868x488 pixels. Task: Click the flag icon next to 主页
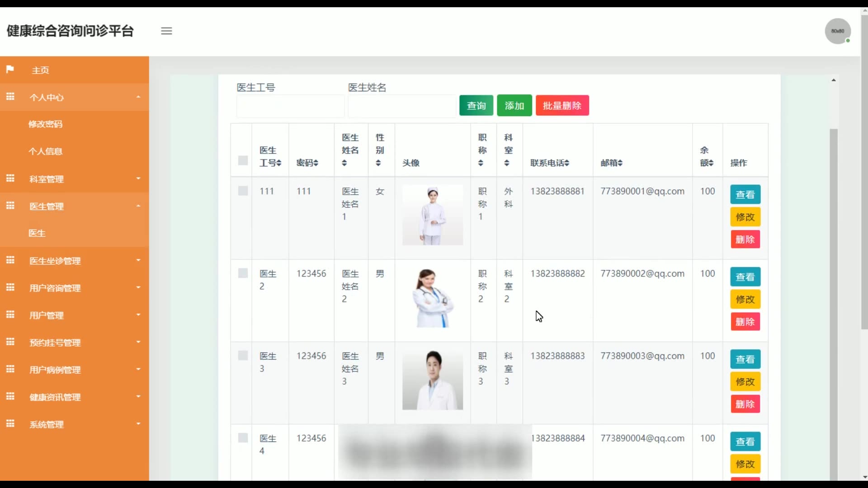click(x=10, y=70)
